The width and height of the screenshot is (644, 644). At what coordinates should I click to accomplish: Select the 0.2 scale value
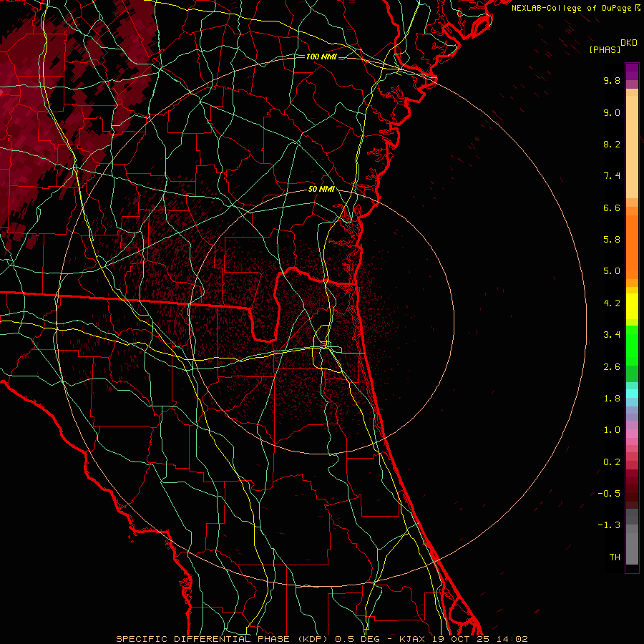[612, 462]
